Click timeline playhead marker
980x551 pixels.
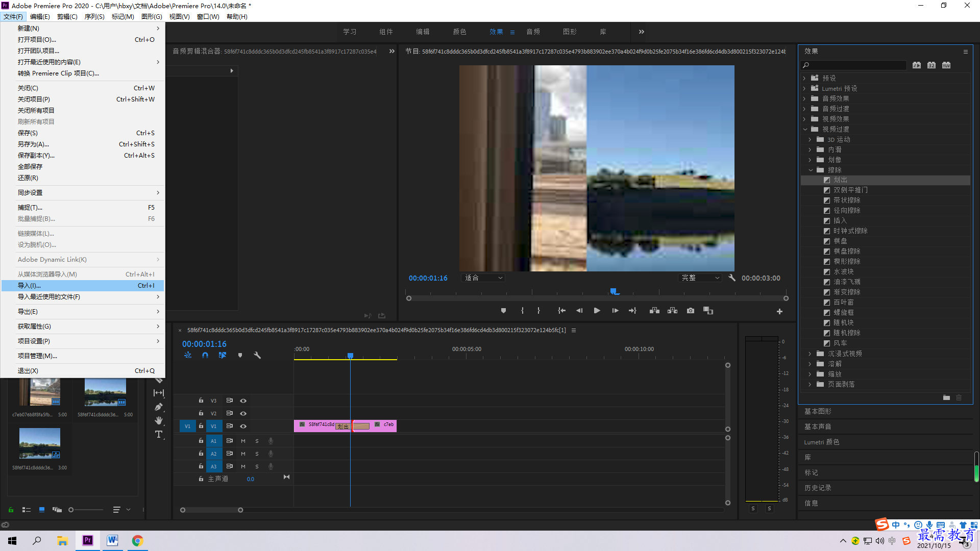350,356
